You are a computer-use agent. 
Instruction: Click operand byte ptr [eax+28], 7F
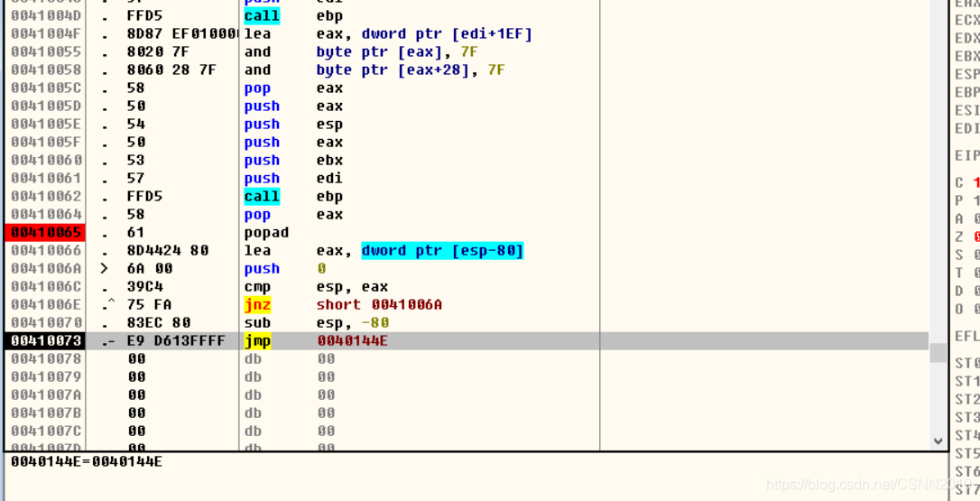pos(411,70)
